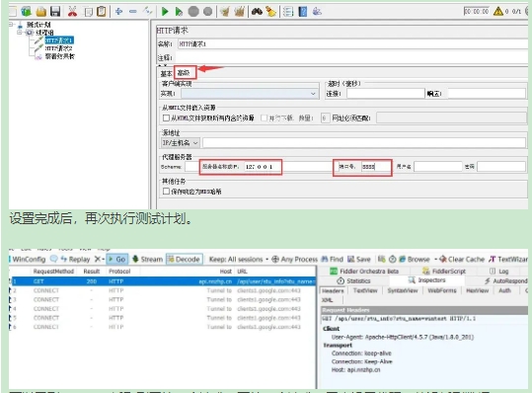Click the name field containing HTTP请求1
Image resolution: width=532 pixels, height=393 pixels.
[352, 44]
